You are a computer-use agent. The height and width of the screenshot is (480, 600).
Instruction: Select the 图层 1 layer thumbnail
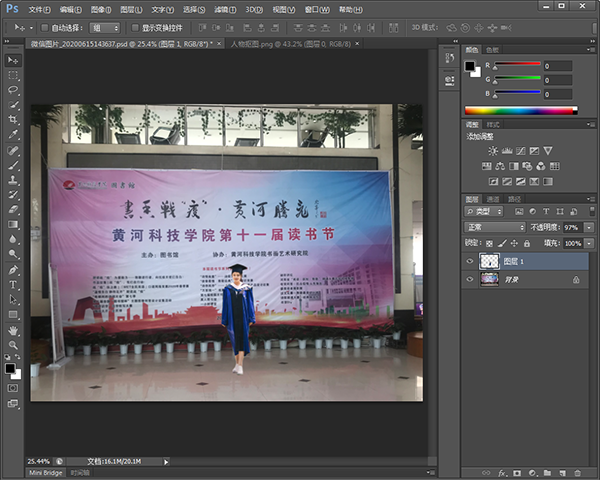[490, 260]
